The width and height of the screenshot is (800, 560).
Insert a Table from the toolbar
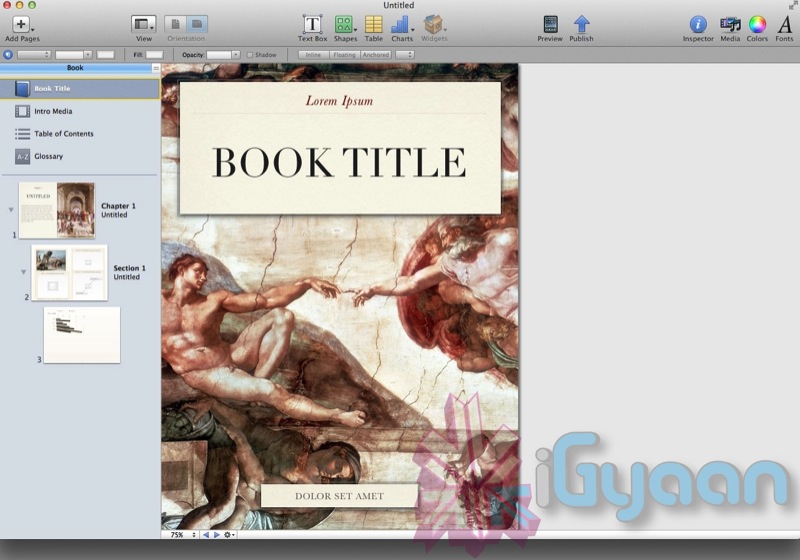373,24
